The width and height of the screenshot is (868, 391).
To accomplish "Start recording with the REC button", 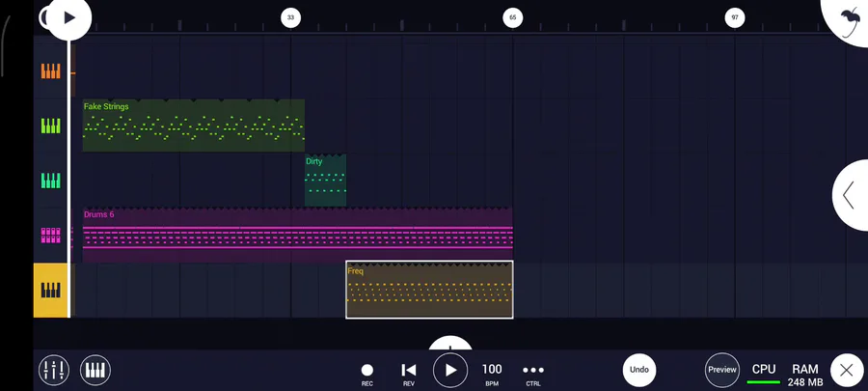I will tap(367, 374).
